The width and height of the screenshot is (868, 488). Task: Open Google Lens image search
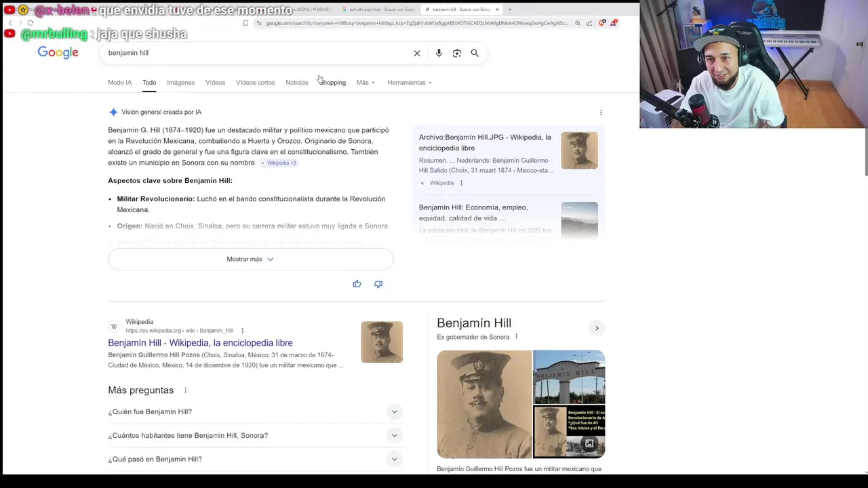coord(457,53)
